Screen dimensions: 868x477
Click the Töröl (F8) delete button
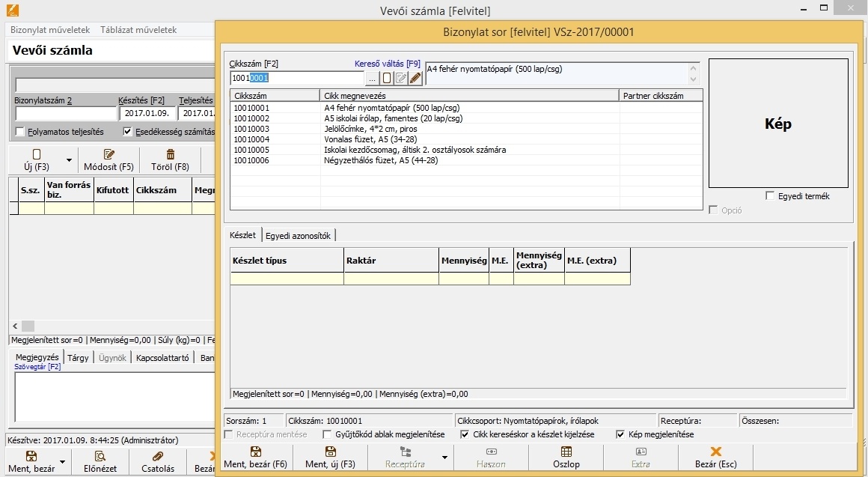[x=170, y=160]
